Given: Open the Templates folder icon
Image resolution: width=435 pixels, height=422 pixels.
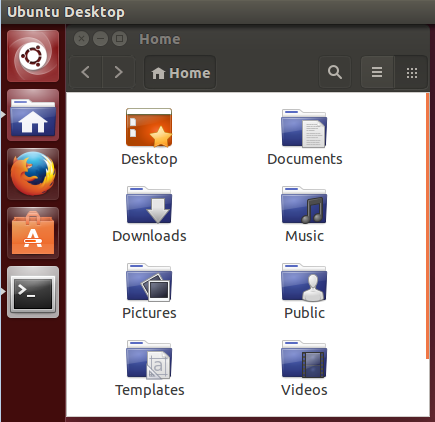Looking at the screenshot, I should click(x=149, y=359).
